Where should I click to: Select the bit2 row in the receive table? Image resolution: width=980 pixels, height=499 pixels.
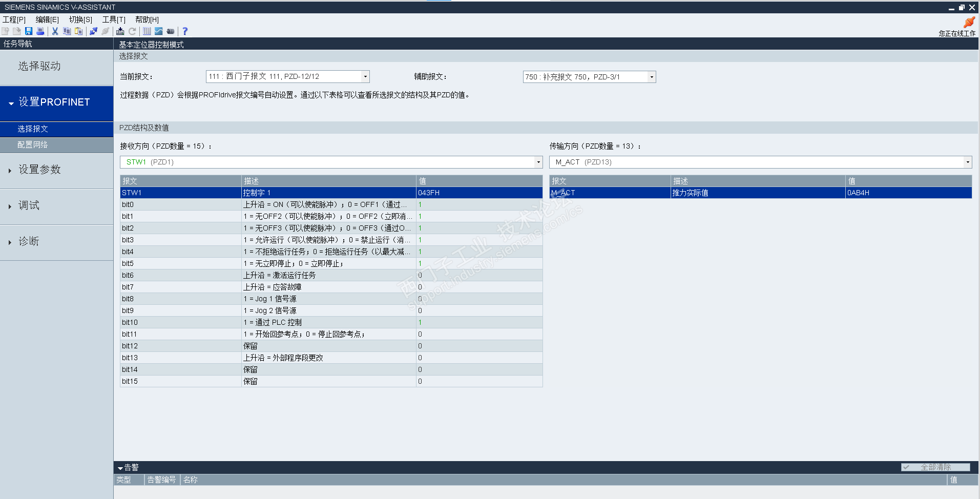point(331,228)
